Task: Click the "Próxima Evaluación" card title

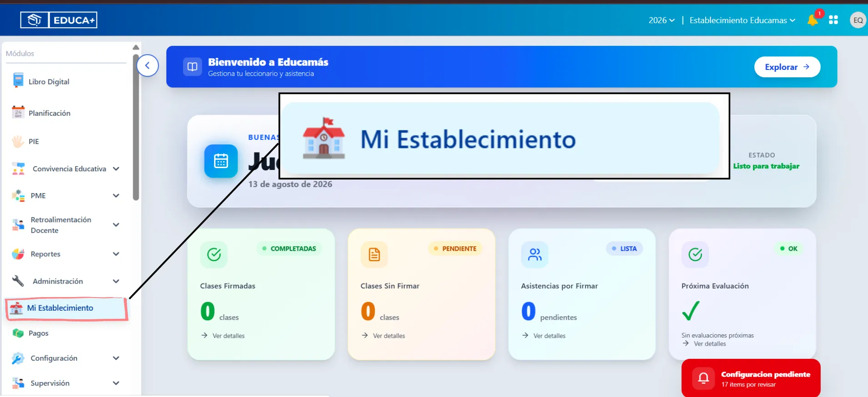Action: pos(715,286)
